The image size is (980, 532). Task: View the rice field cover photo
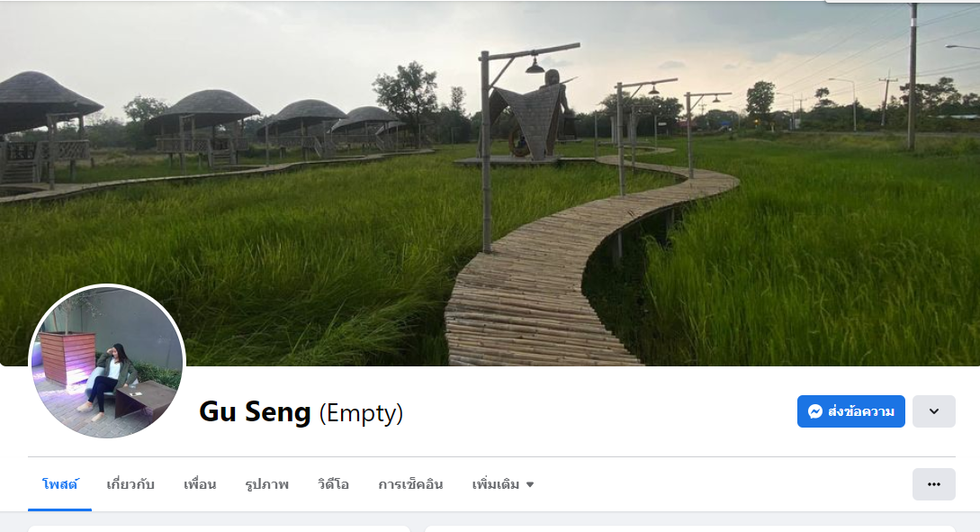coord(490,183)
